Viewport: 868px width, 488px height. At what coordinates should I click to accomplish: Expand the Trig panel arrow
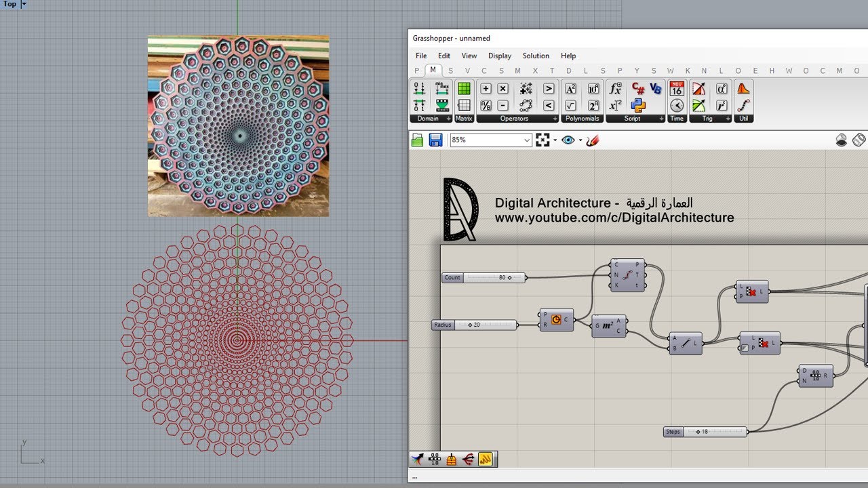coord(728,119)
